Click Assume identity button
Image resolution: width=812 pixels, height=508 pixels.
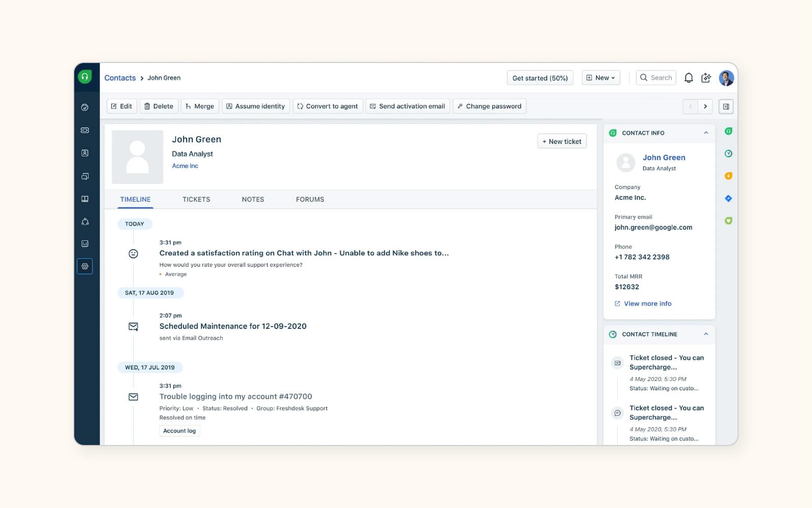click(x=256, y=106)
